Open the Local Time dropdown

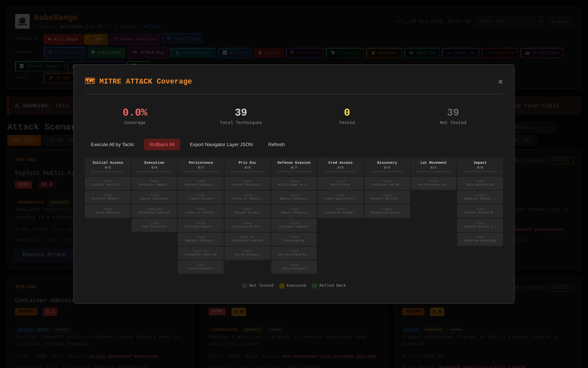[x=509, y=21]
